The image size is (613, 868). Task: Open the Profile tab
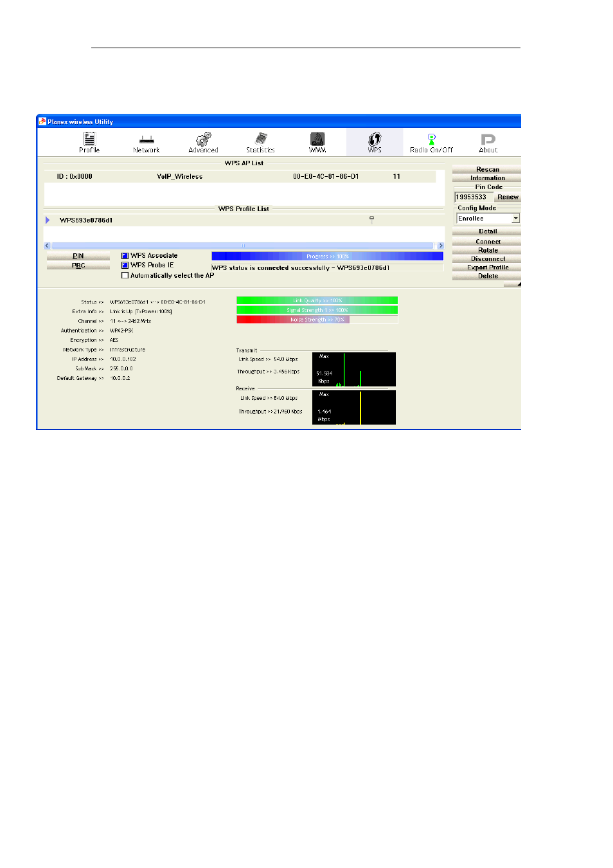coord(89,142)
